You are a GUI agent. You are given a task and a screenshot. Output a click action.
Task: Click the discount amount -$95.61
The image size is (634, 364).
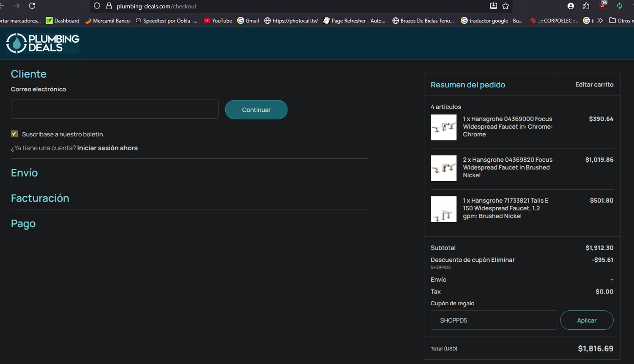click(x=602, y=260)
